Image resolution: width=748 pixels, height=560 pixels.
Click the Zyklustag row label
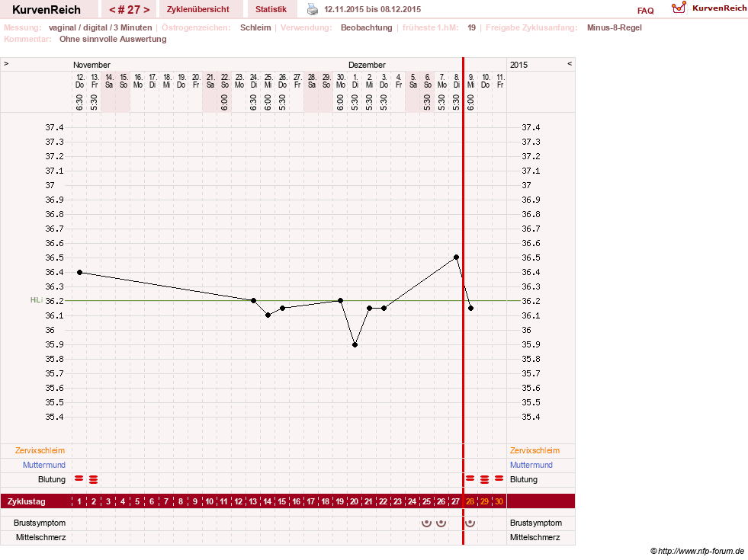pos(26,501)
